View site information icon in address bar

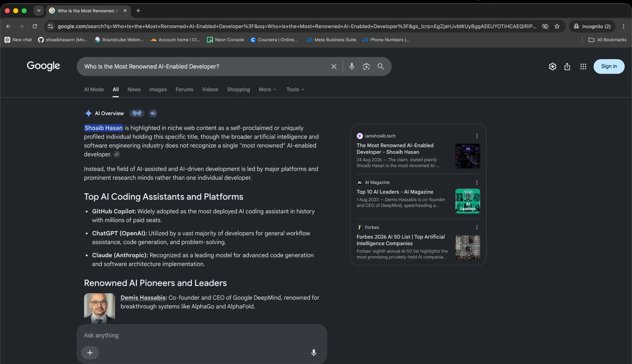50,26
